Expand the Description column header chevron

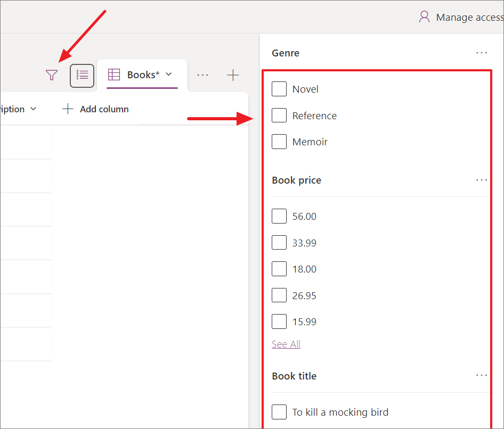pos(33,109)
